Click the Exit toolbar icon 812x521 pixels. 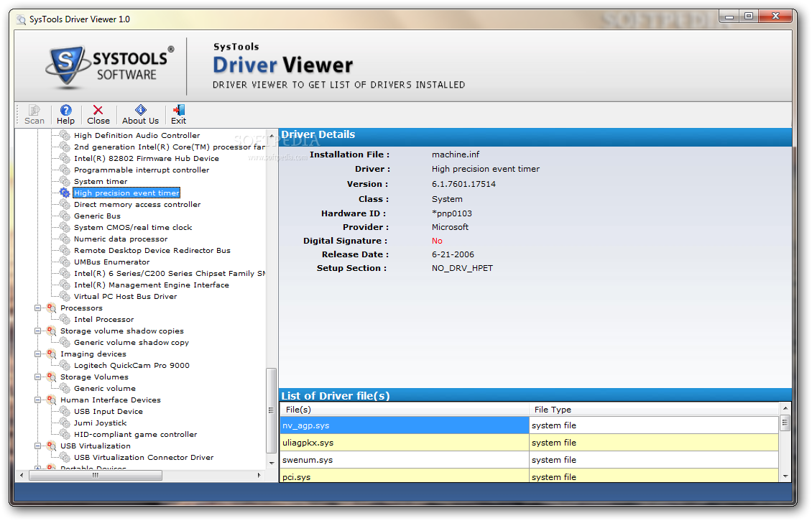(x=179, y=111)
